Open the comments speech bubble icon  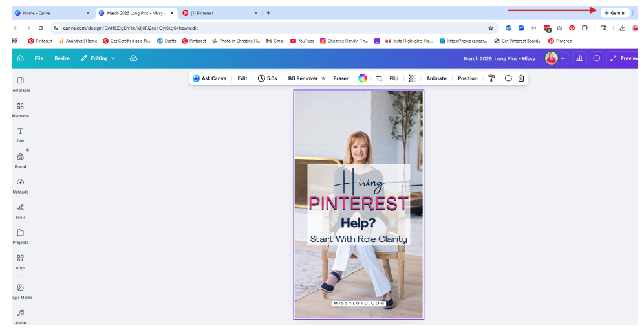596,58
